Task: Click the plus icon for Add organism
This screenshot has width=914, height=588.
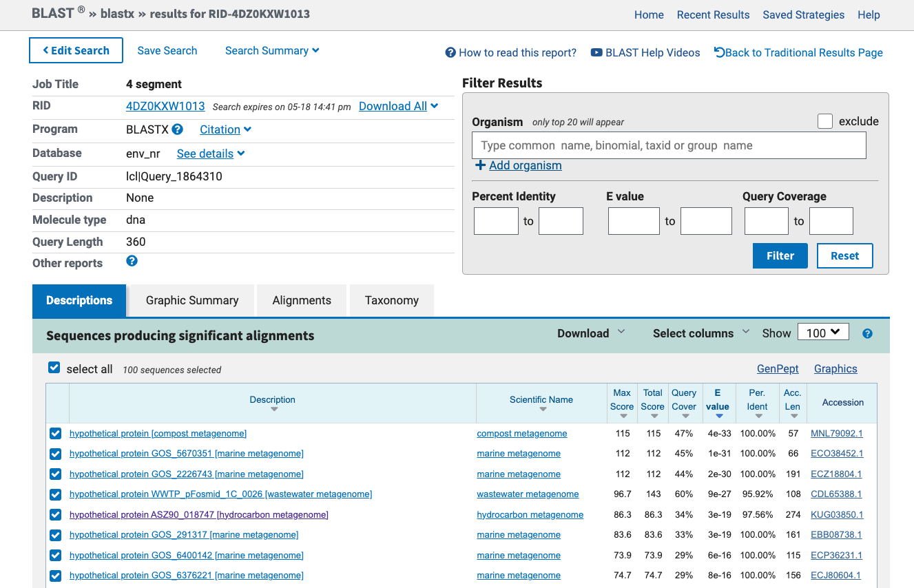Action: 480,165
